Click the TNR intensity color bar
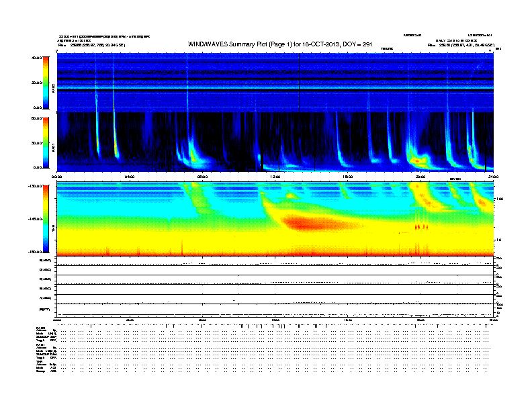The image size is (532, 411). pyautogui.click(x=46, y=219)
